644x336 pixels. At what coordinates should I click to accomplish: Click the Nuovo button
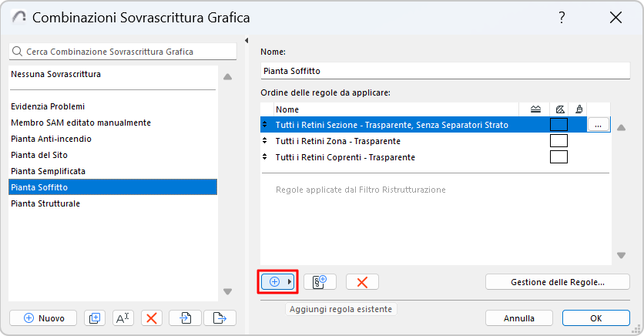tap(43, 318)
